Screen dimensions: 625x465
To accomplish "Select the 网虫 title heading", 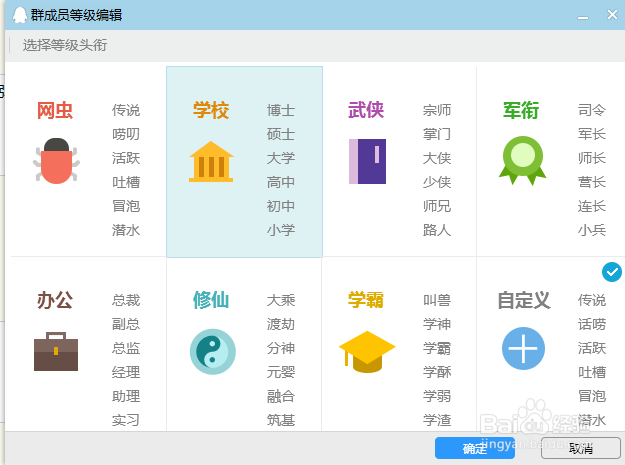I will pyautogui.click(x=55, y=110).
